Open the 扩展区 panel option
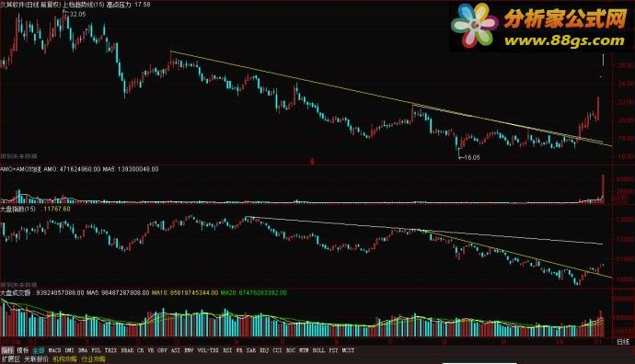Screen dimensions: 635x364 pos(10,359)
